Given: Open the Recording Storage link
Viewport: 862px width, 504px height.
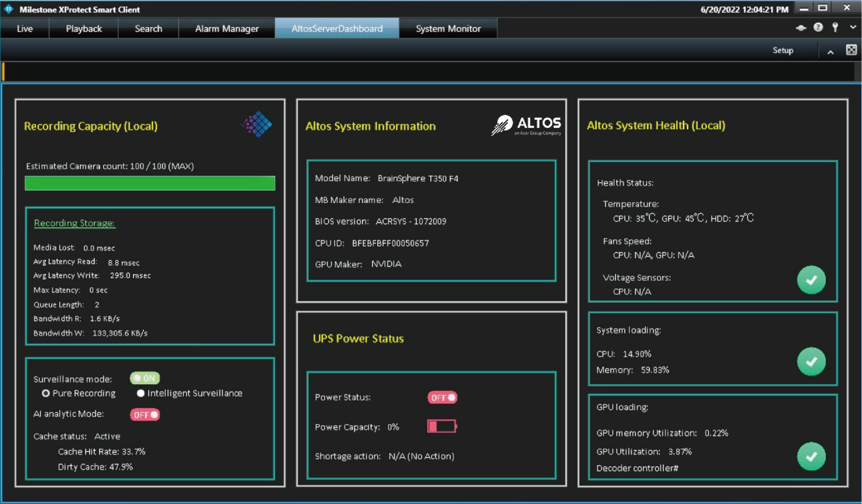Looking at the screenshot, I should 75,223.
